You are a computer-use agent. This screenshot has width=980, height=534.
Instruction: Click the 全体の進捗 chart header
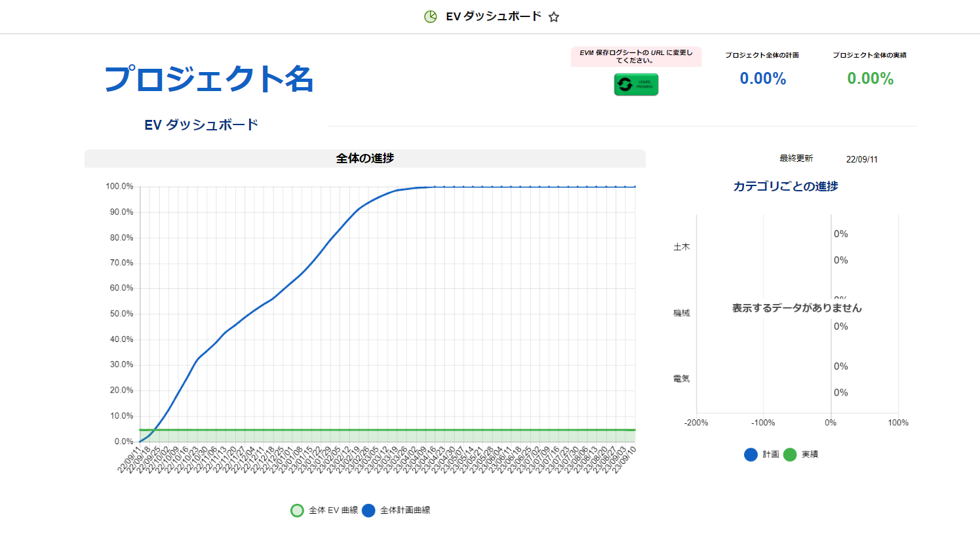pos(365,159)
